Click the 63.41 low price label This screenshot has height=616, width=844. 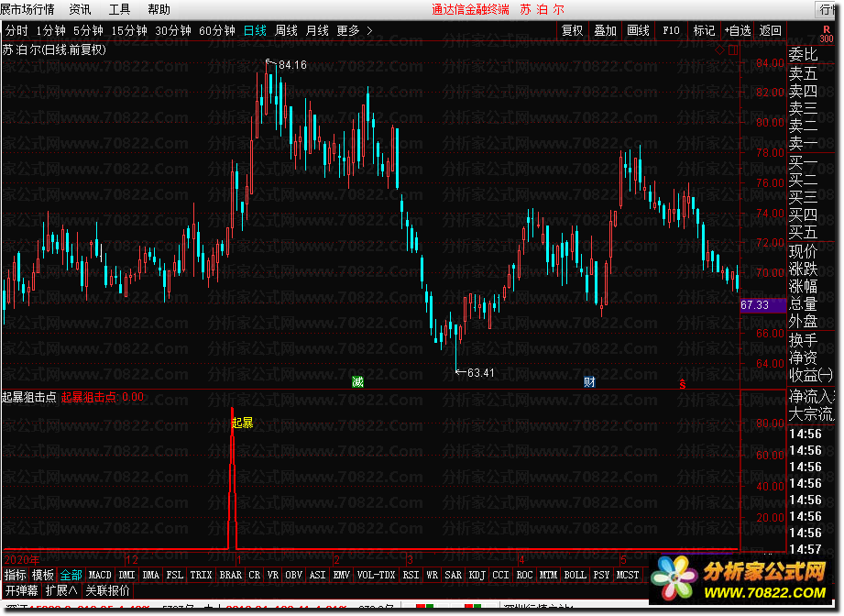coord(481,372)
